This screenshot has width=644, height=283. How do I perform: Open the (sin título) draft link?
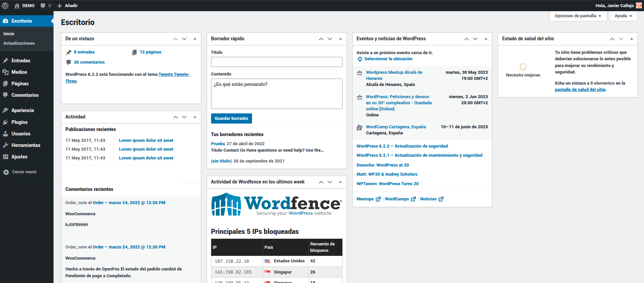click(221, 161)
